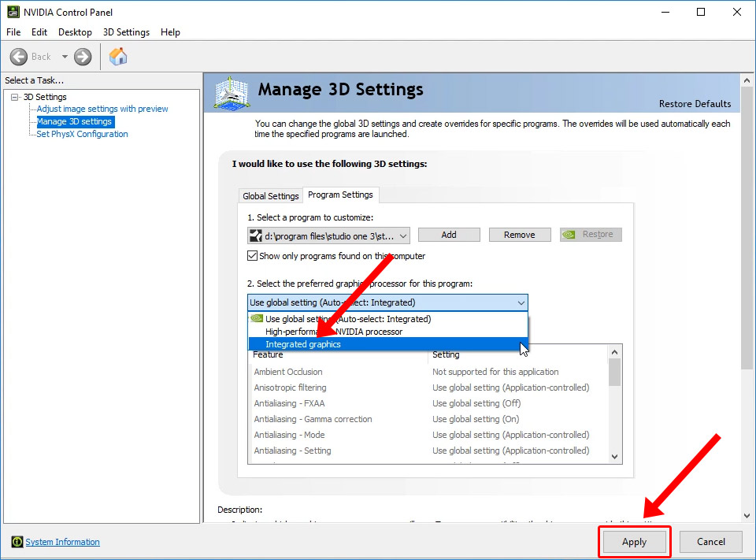Open the System Information link
The height and width of the screenshot is (560, 756).
[62, 542]
